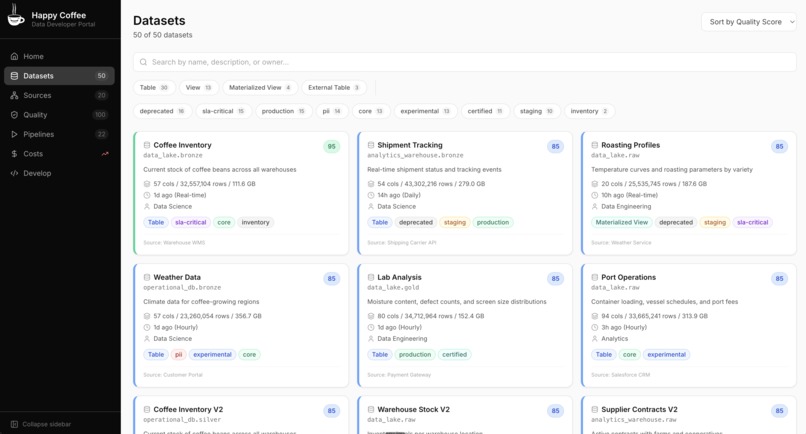Click the icon beside Roasting Profiles title

pyautogui.click(x=595, y=145)
